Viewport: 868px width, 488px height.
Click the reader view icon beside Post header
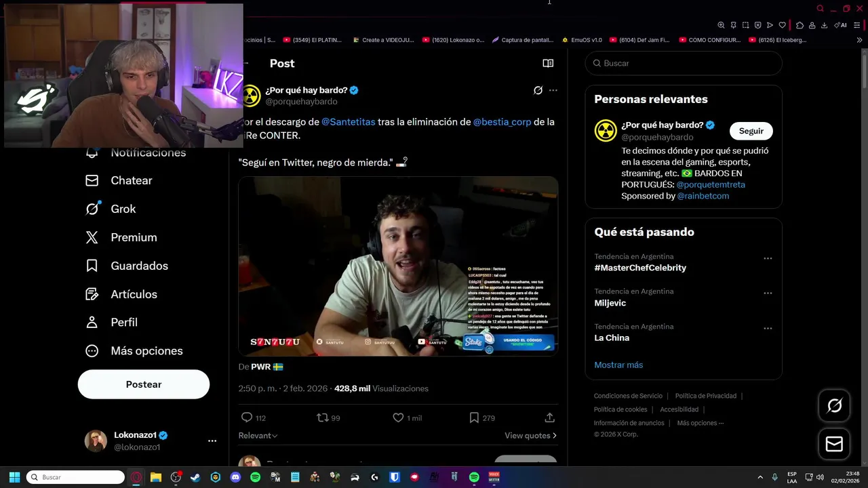pos(548,63)
